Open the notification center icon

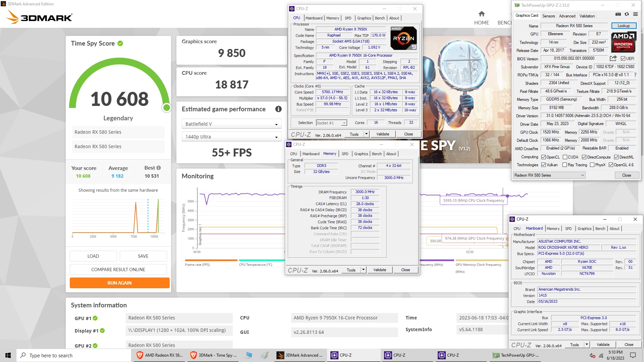click(x=633, y=355)
